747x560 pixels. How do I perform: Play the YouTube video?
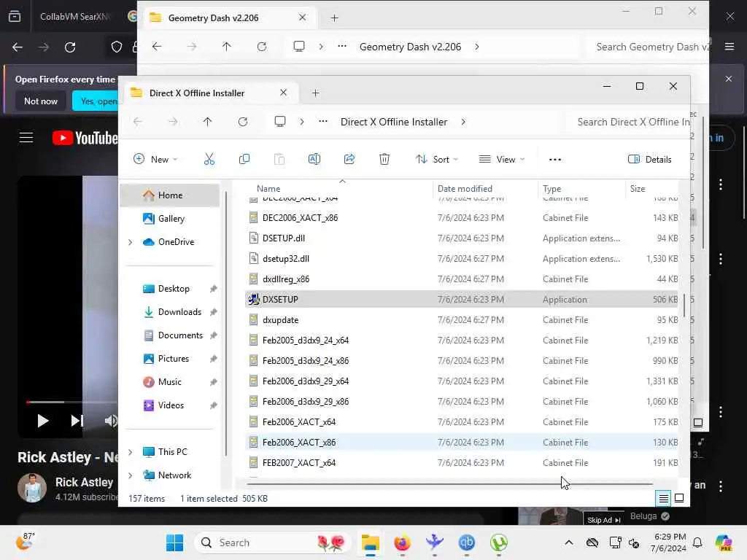coord(43,421)
